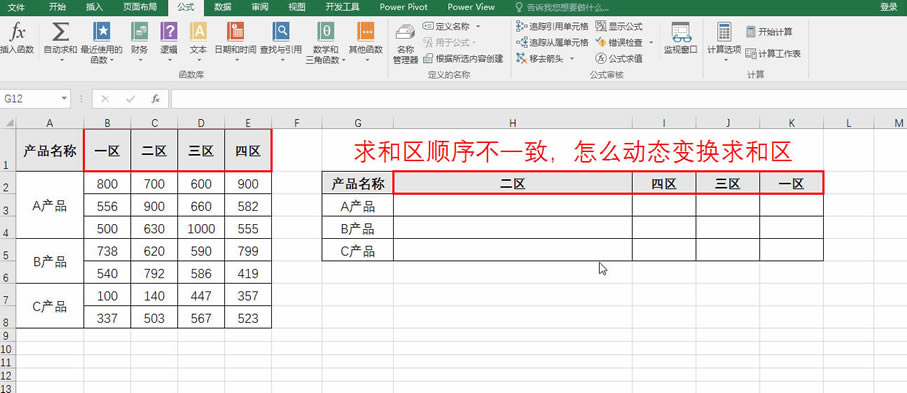Select row 9 header
This screenshot has width=907, height=393.
click(8, 336)
